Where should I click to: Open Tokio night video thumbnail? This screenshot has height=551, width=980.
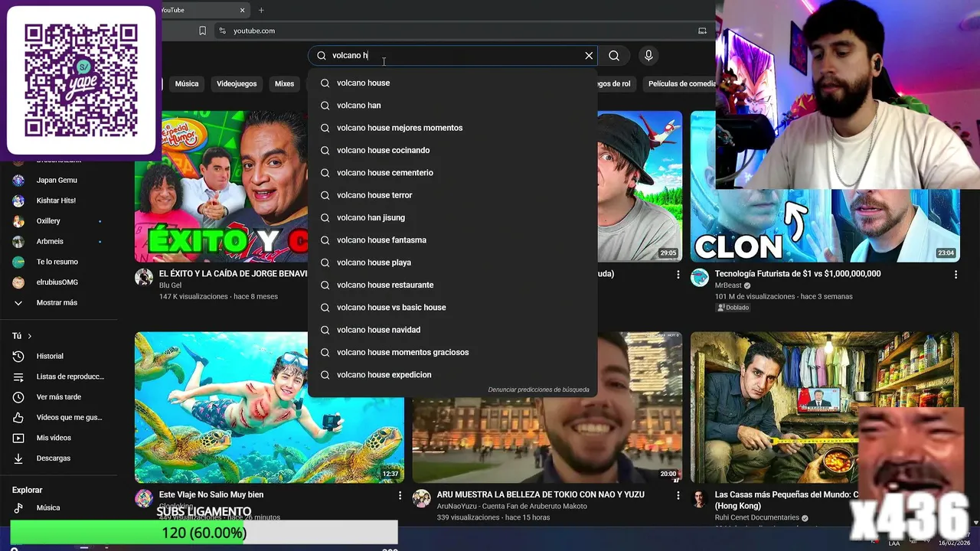(x=547, y=440)
